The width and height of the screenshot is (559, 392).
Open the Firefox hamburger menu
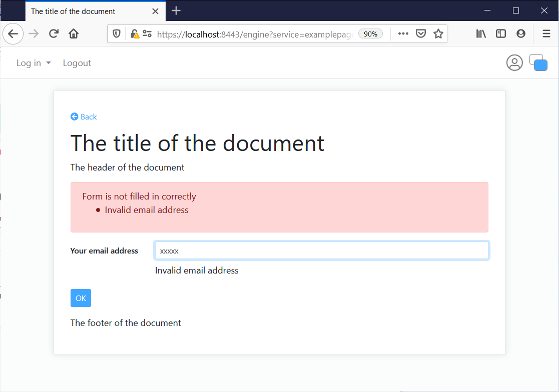546,34
